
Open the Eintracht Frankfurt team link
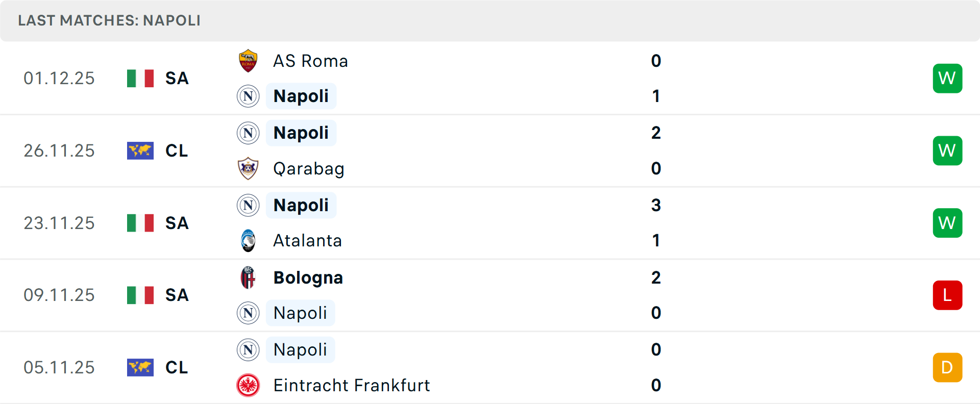(x=351, y=386)
